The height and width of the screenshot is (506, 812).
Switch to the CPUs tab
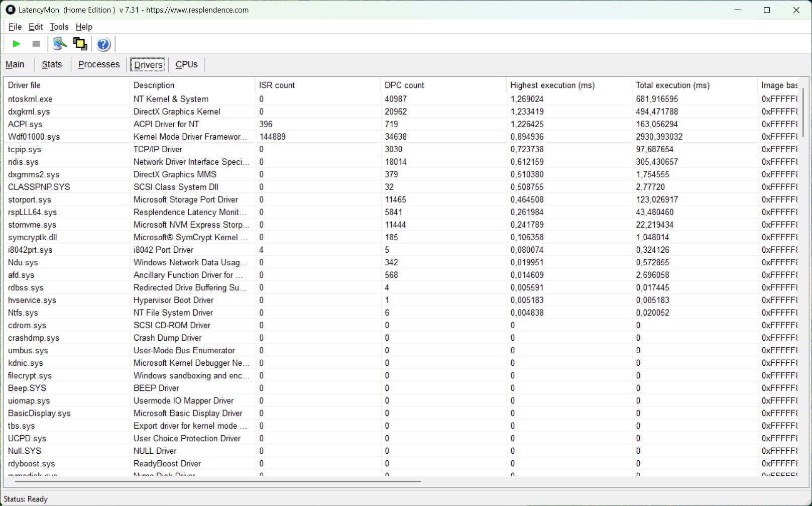tap(186, 64)
